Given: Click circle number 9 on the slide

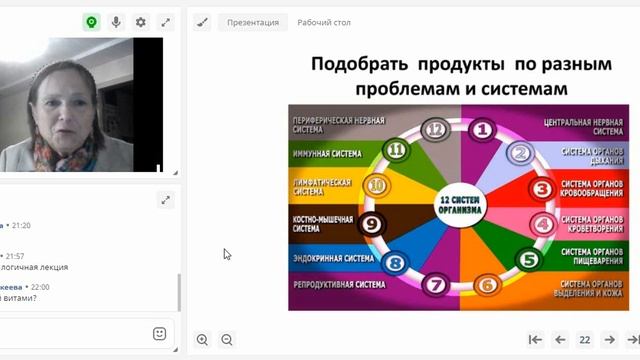Looking at the screenshot, I should coord(371,224).
